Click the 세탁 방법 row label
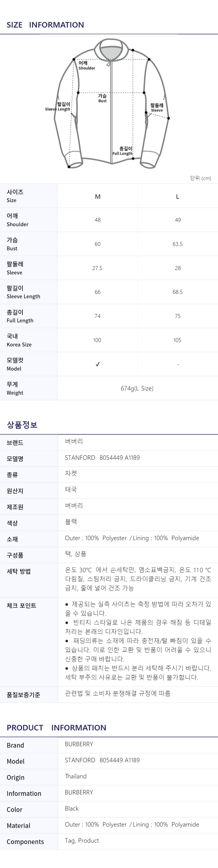This screenshot has width=218, height=868. point(19,571)
